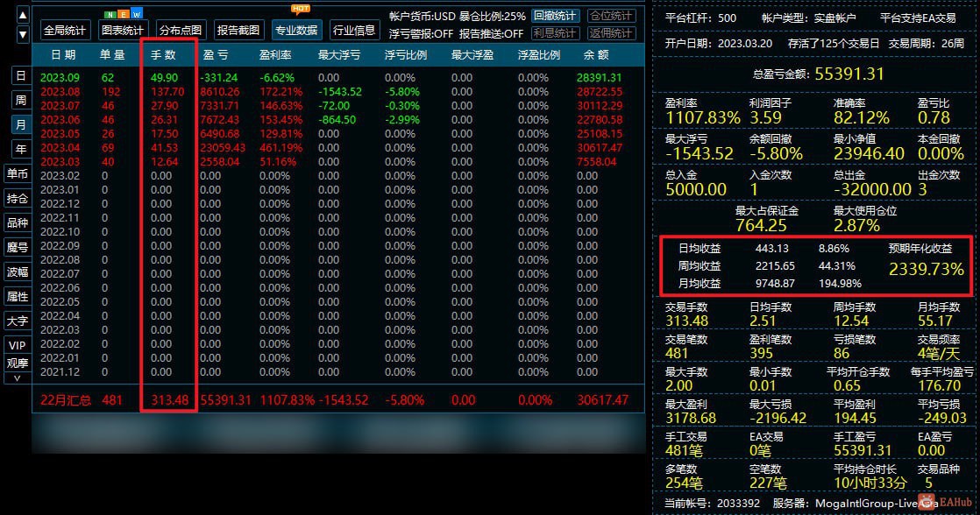980x515 pixels.
Task: Click the VIP sidebar button
Action: pos(18,345)
